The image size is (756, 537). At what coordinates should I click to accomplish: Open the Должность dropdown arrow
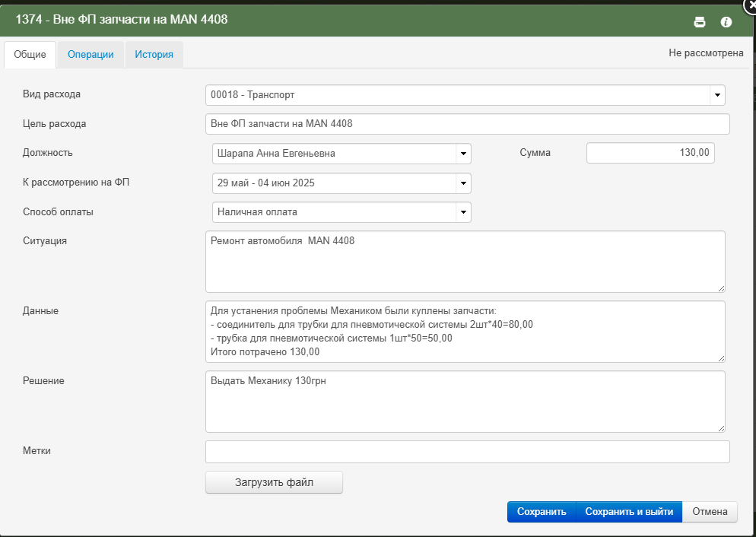[x=463, y=154]
